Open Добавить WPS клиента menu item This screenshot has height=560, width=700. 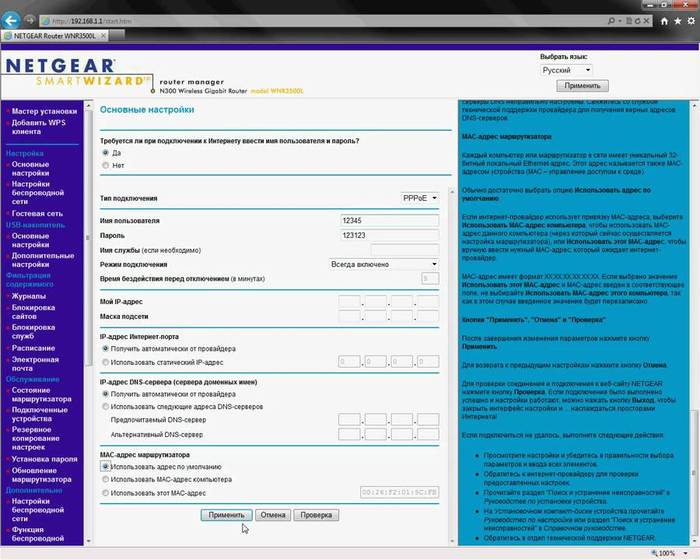click(x=38, y=127)
